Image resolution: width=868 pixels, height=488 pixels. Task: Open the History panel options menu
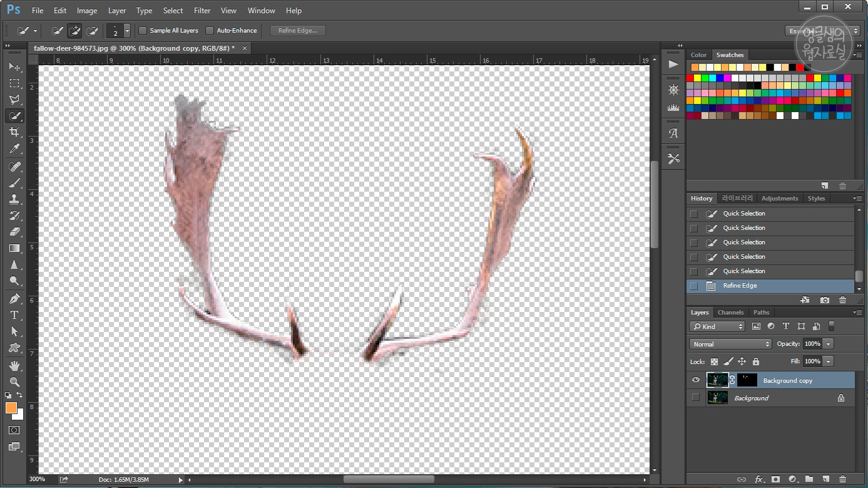[857, 198]
